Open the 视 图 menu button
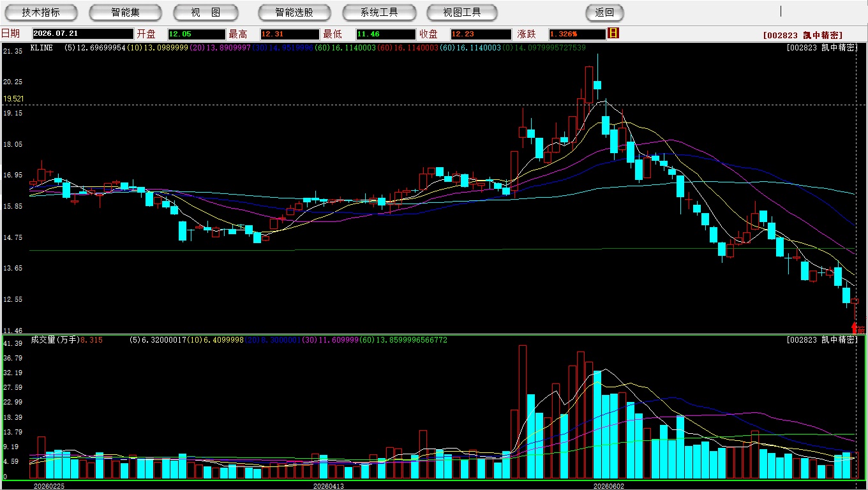 [206, 12]
